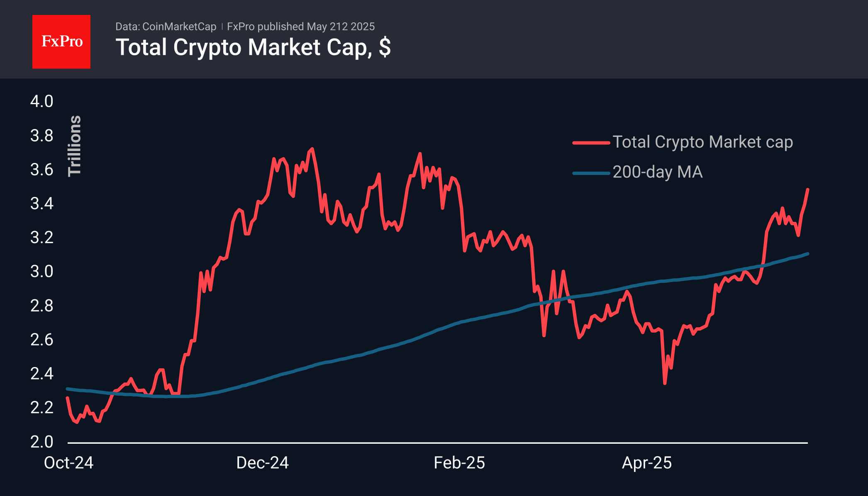Viewport: 868px width, 496px height.
Task: Click the Dec-24 x-axis label
Action: click(x=262, y=463)
